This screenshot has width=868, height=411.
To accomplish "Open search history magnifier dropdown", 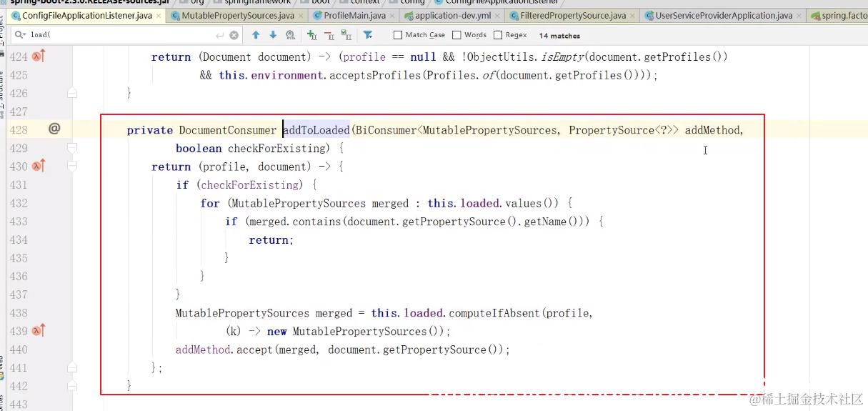I will coord(19,35).
